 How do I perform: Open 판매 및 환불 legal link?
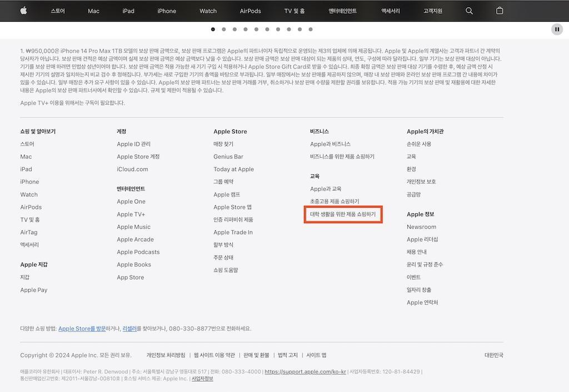(256, 355)
